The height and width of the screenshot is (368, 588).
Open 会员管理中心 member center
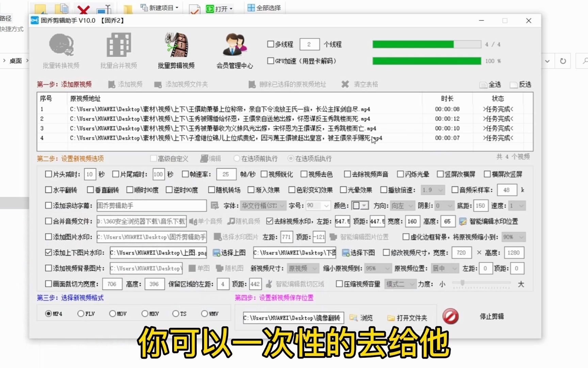coord(234,51)
